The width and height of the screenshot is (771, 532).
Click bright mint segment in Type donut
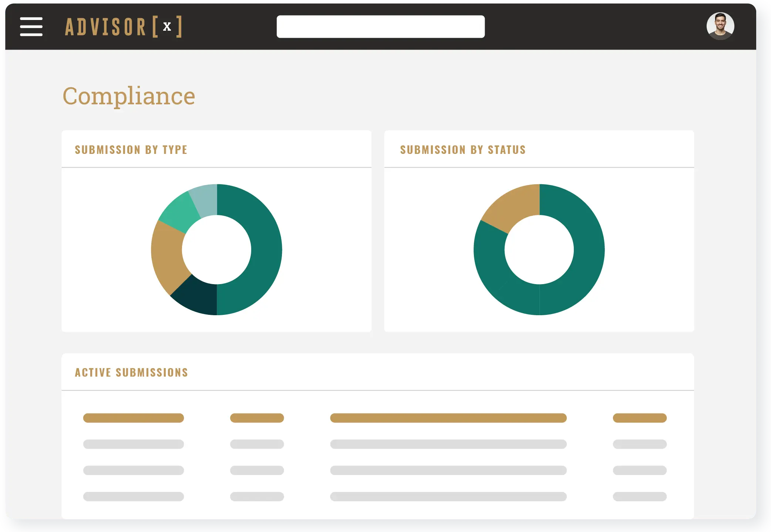(179, 213)
